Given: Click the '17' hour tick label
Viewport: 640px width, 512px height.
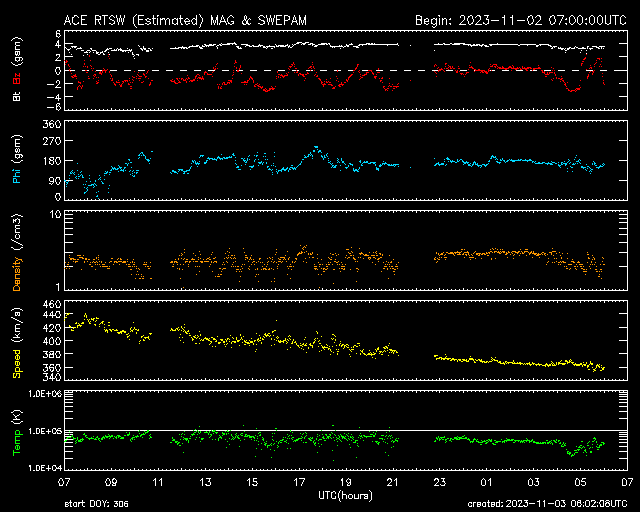Looking at the screenshot, I should [x=299, y=482].
